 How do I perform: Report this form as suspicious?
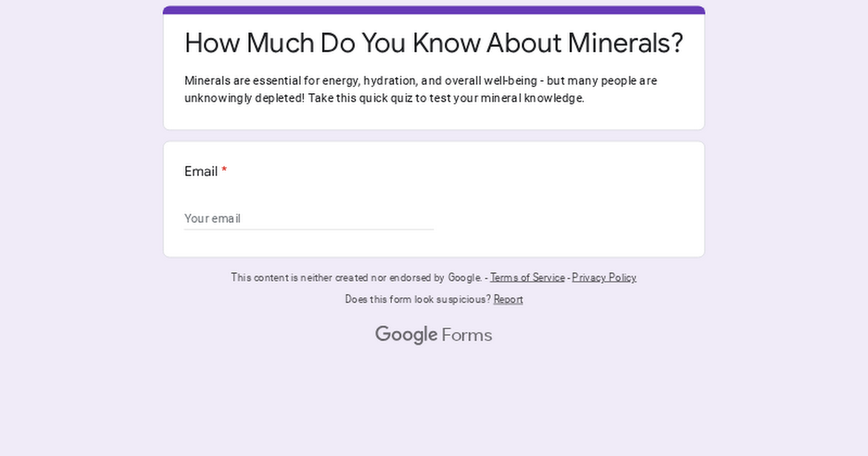coord(508,299)
